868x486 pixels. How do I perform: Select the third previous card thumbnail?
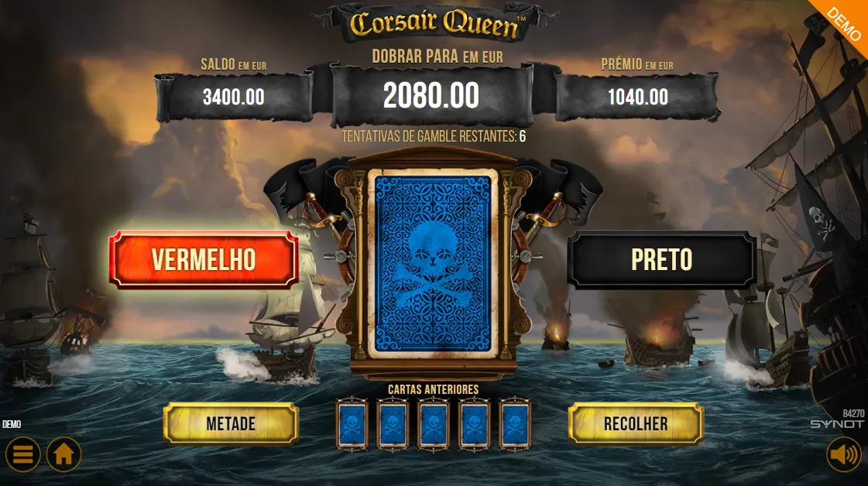coord(434,425)
